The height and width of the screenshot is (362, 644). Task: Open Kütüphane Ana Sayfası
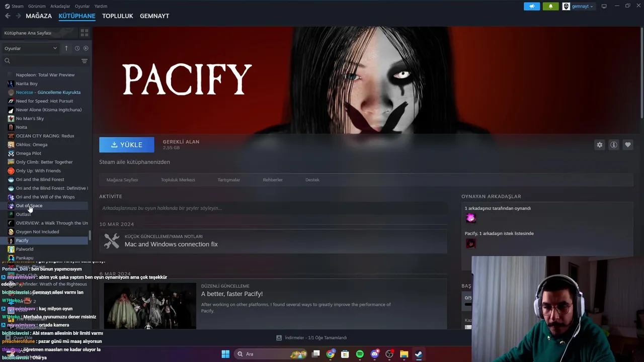coord(39,33)
